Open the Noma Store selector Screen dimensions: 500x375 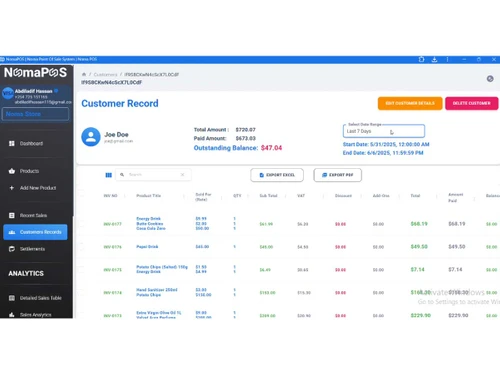tap(35, 114)
